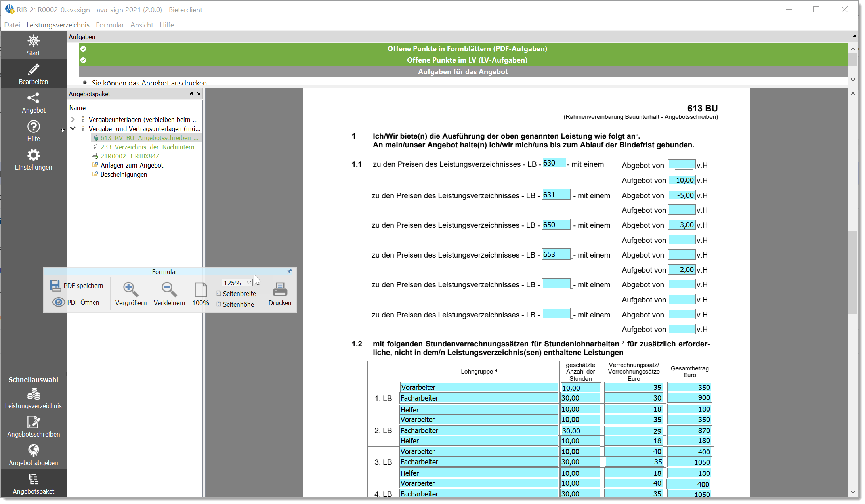Open the Angebot share icon
865x504 pixels.
click(33, 98)
